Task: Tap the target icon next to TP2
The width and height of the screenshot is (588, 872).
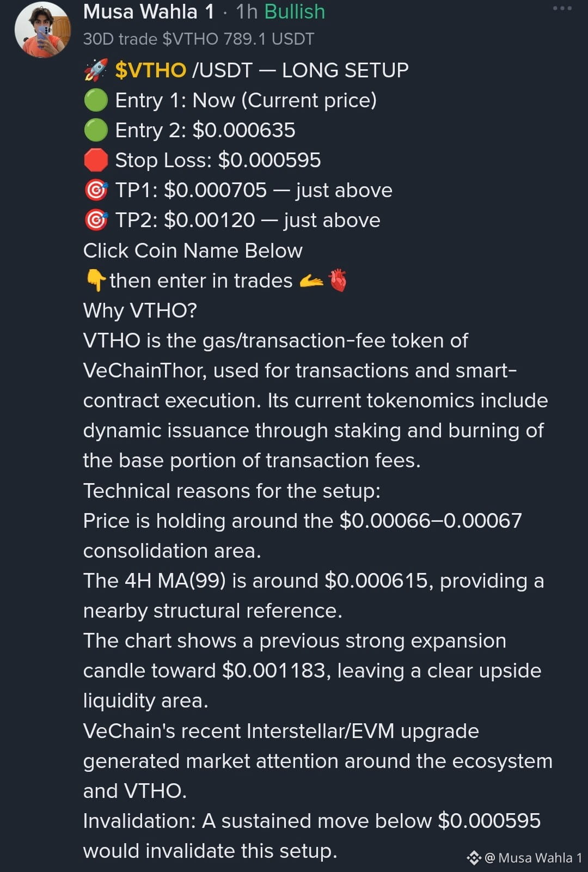Action: (96, 220)
